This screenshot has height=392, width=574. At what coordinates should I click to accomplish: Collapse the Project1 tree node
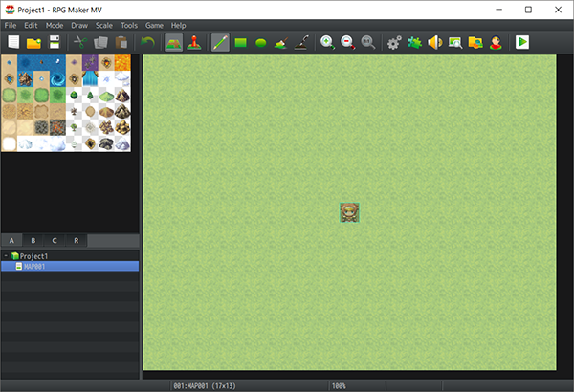click(6, 255)
